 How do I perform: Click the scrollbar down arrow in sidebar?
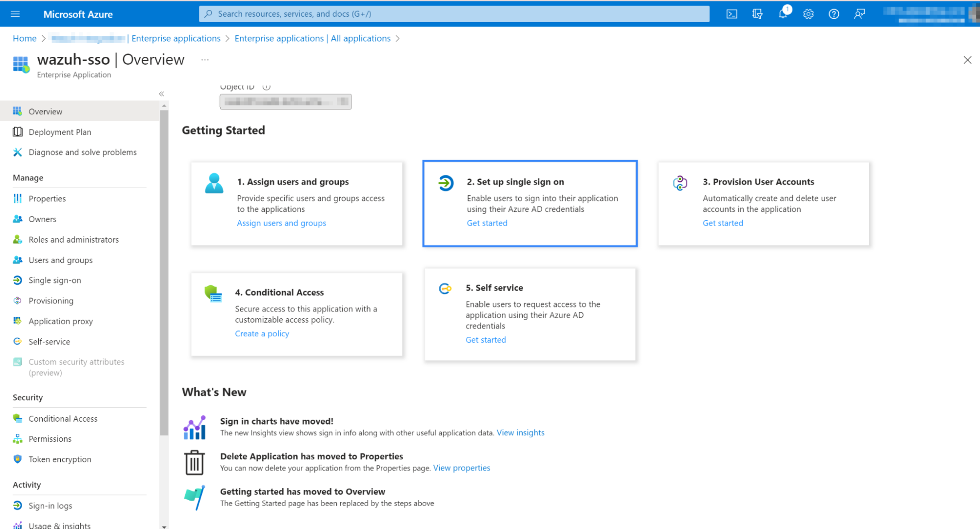point(164,526)
